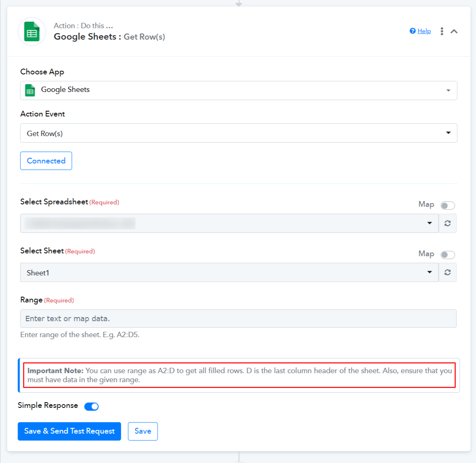The image size is (476, 463).
Task: Collapse the action step with the chevron
Action: (x=454, y=31)
